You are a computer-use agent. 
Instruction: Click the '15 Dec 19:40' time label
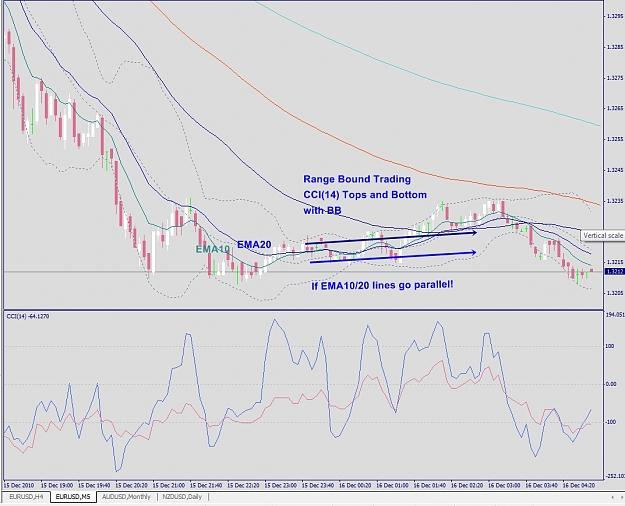point(94,486)
